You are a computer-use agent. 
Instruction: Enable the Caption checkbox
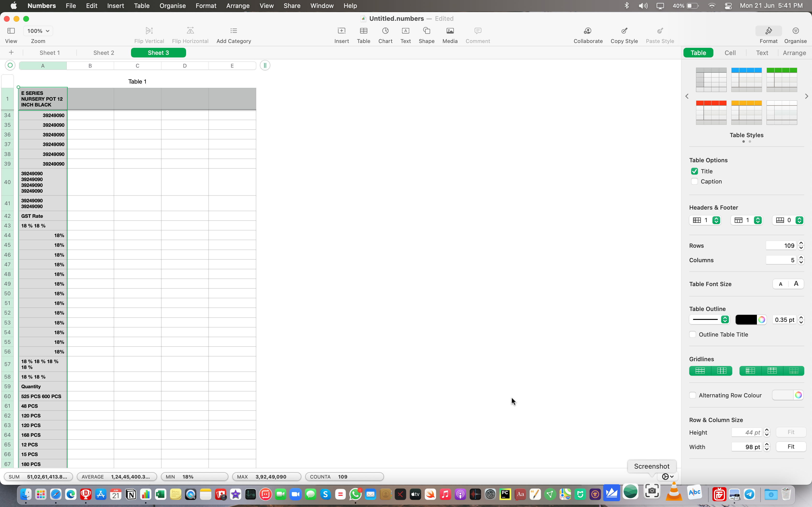(x=694, y=181)
